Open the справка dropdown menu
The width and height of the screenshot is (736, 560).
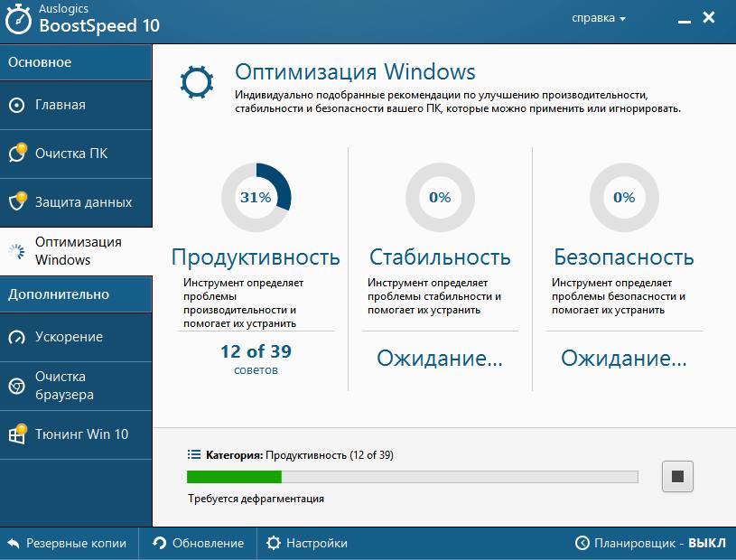point(599,18)
